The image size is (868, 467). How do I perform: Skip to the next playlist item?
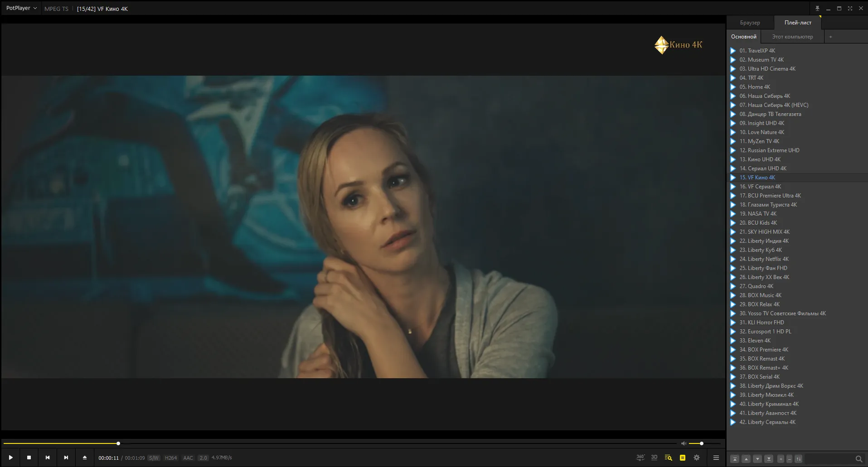point(66,457)
